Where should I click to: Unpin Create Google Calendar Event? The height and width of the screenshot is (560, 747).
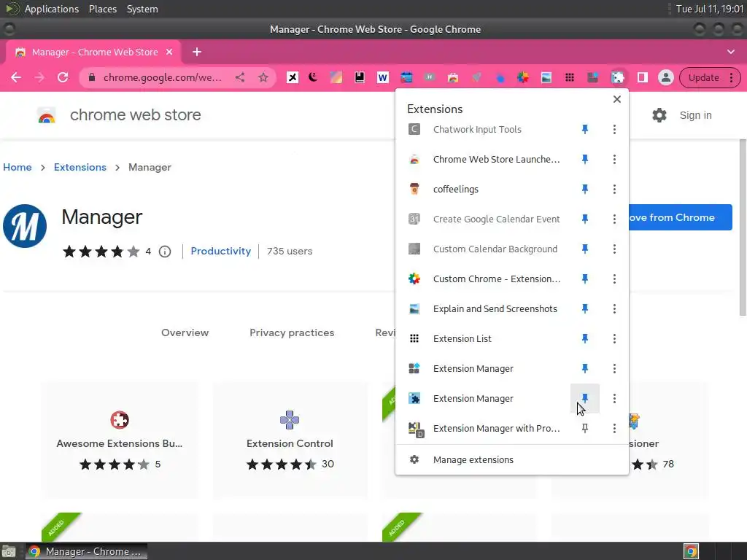tap(584, 219)
